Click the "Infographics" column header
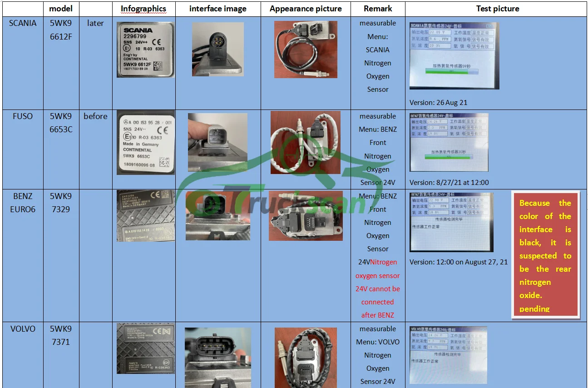The height and width of the screenshot is (388, 588). click(x=143, y=9)
